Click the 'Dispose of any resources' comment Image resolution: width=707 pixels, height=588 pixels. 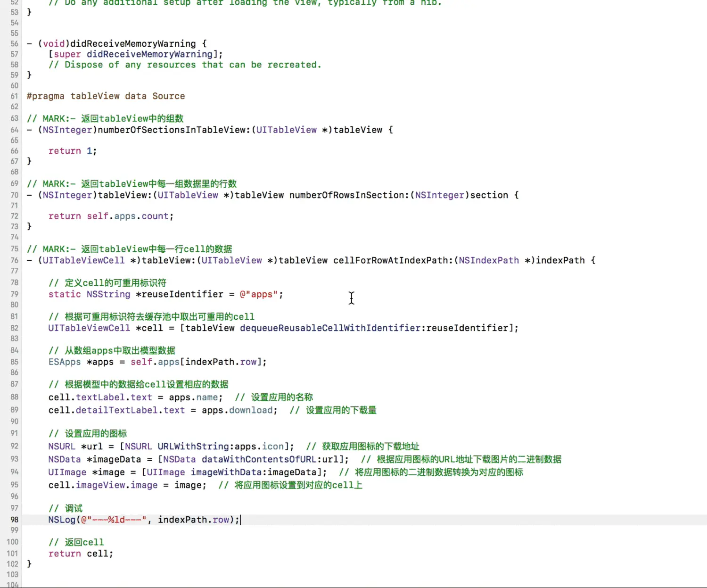point(185,65)
